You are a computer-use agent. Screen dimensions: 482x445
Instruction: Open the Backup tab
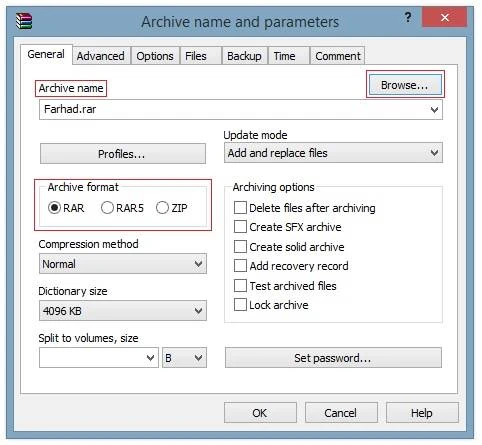(244, 56)
